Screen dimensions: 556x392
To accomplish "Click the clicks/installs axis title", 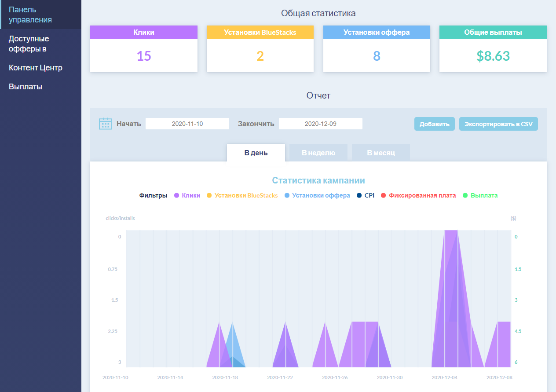I will pyautogui.click(x=120, y=218).
